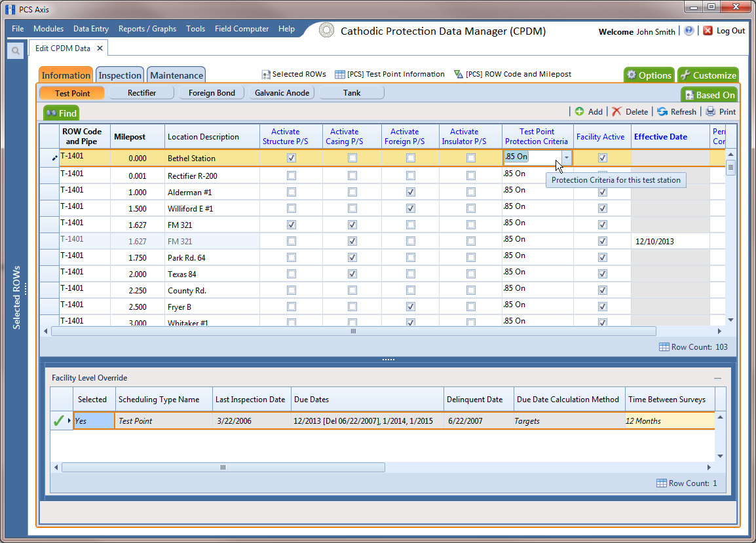Click the Selected ROWs icon

coord(266,75)
